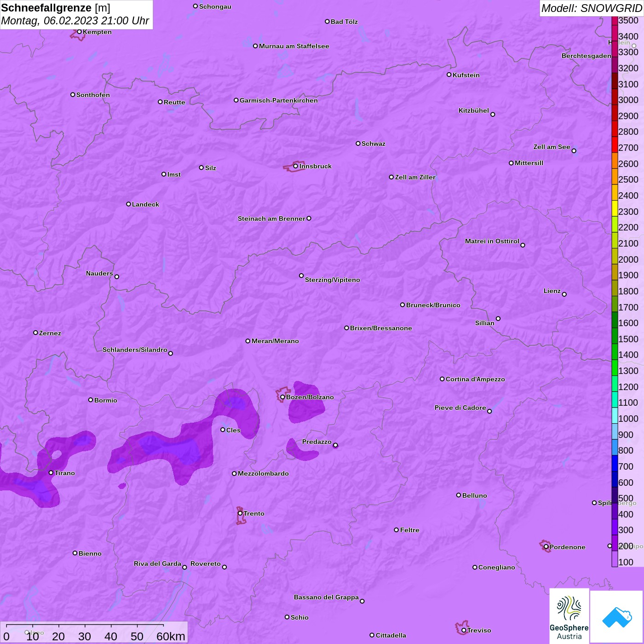Viewport: 644px width, 644px height.
Task: Click the blue 700 legend color swatch
Action: [615, 463]
